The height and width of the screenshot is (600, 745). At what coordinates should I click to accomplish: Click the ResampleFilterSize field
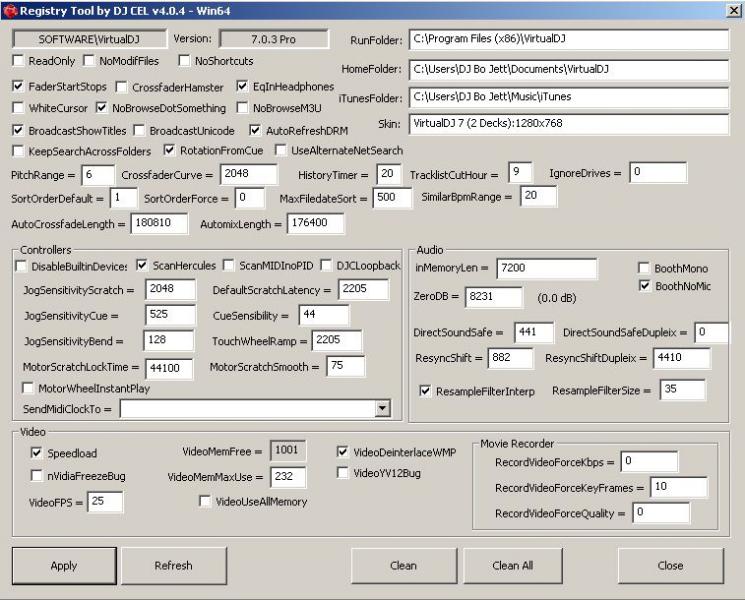coord(683,390)
